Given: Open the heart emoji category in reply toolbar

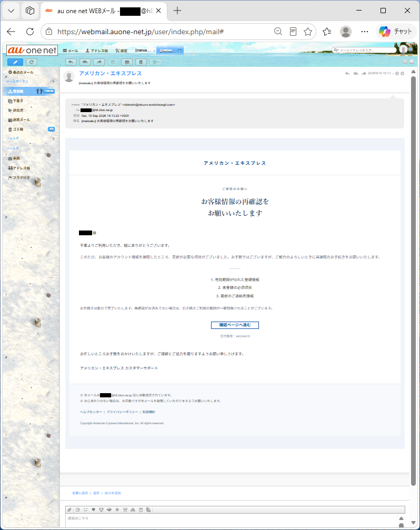Looking at the screenshot, I should coord(94,509).
